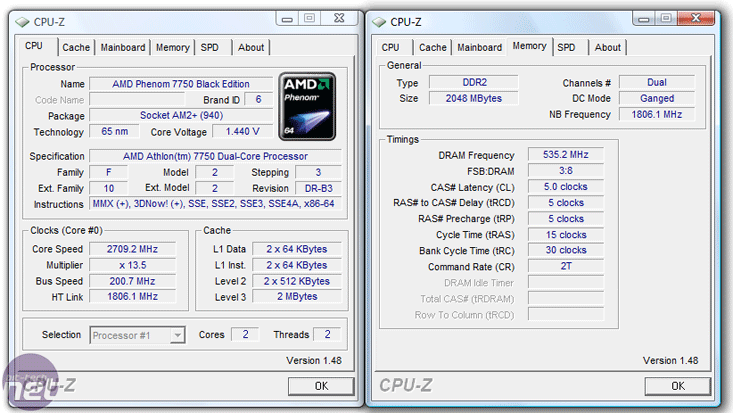The image size is (733, 413).
Task: Click CAS# Latency value 5.0 clocks
Action: 566,187
